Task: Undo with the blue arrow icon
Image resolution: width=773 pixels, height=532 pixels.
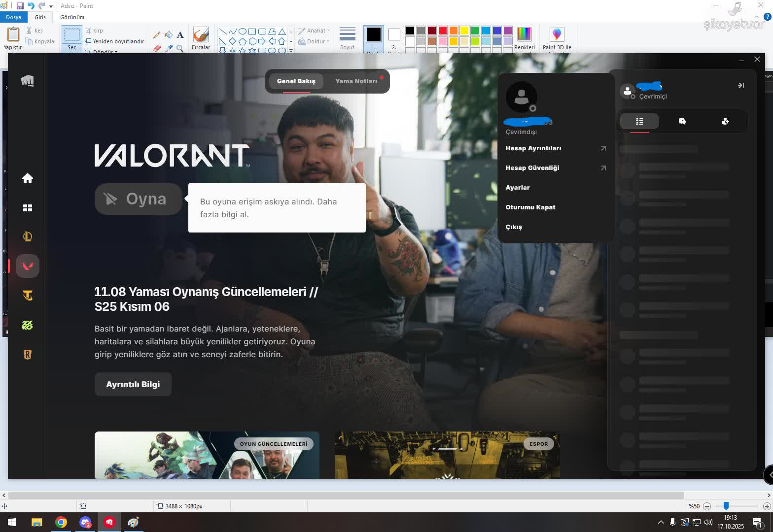Action: [31, 6]
